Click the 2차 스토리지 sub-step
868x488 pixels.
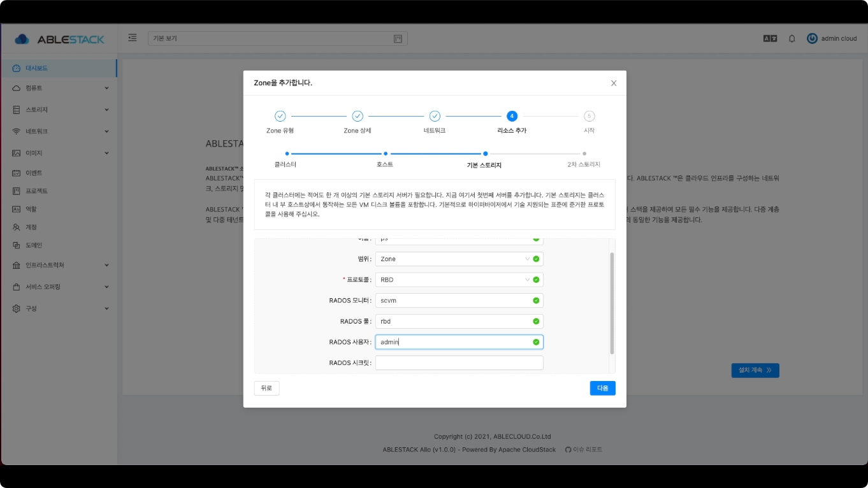pyautogui.click(x=584, y=159)
